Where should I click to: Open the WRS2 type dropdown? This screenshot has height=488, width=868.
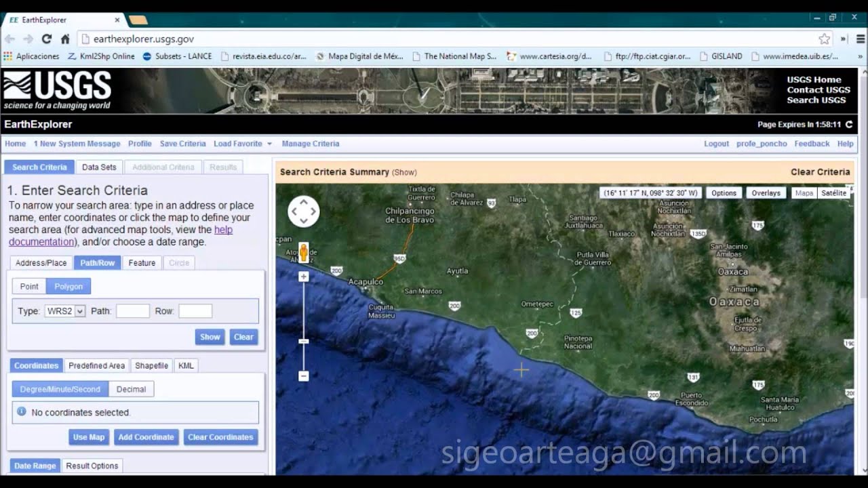[64, 311]
